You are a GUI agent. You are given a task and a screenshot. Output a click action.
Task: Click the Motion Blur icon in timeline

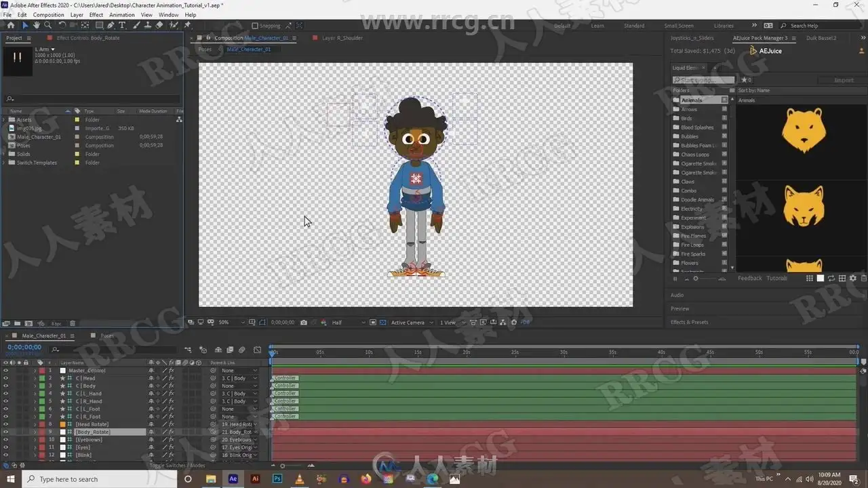(241, 350)
